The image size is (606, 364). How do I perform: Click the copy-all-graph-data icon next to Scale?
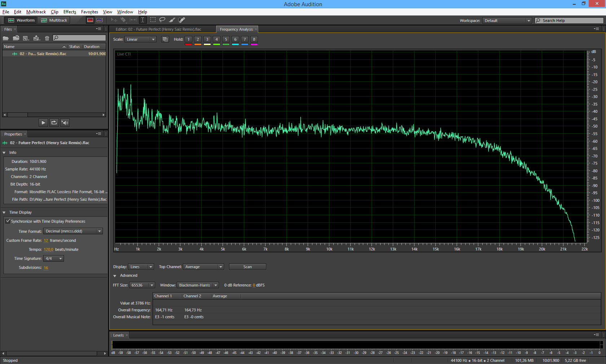coord(165,39)
